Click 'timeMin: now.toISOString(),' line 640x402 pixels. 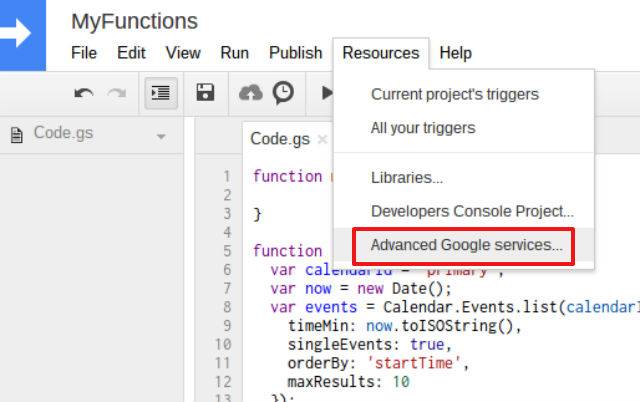404,326
